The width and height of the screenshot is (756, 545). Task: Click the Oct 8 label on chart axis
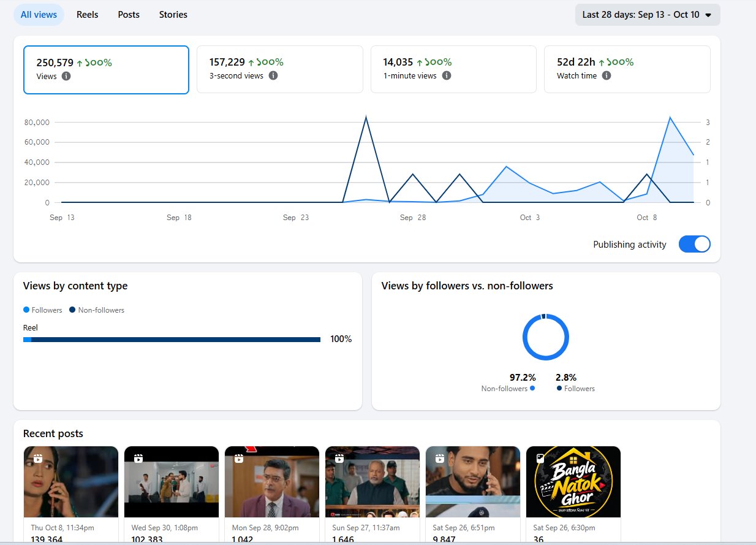647,218
